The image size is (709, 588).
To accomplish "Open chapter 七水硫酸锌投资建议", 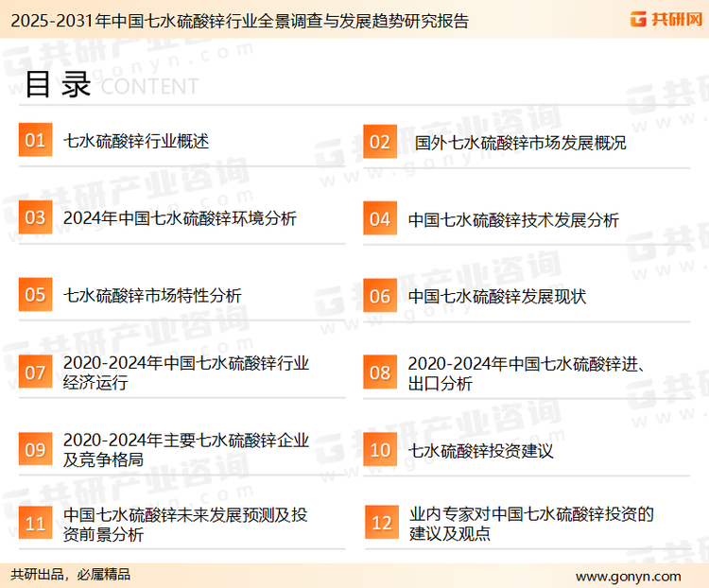I will coord(480,451).
